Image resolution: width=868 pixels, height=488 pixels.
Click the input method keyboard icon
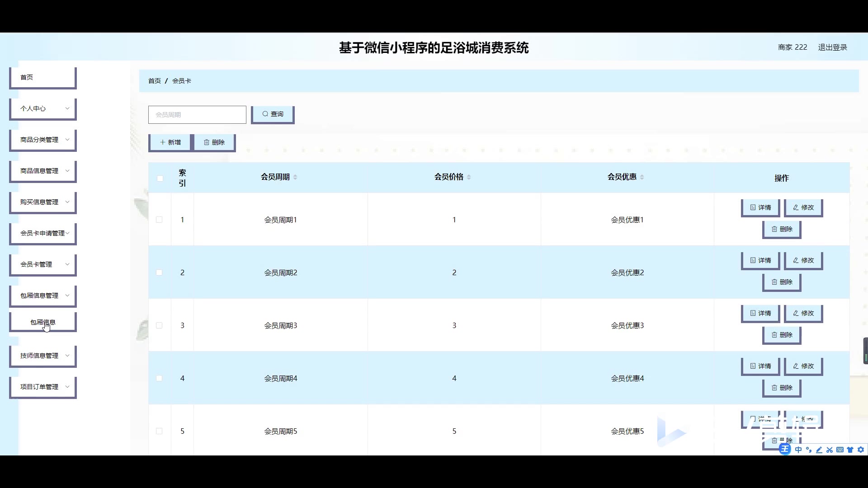840,450
